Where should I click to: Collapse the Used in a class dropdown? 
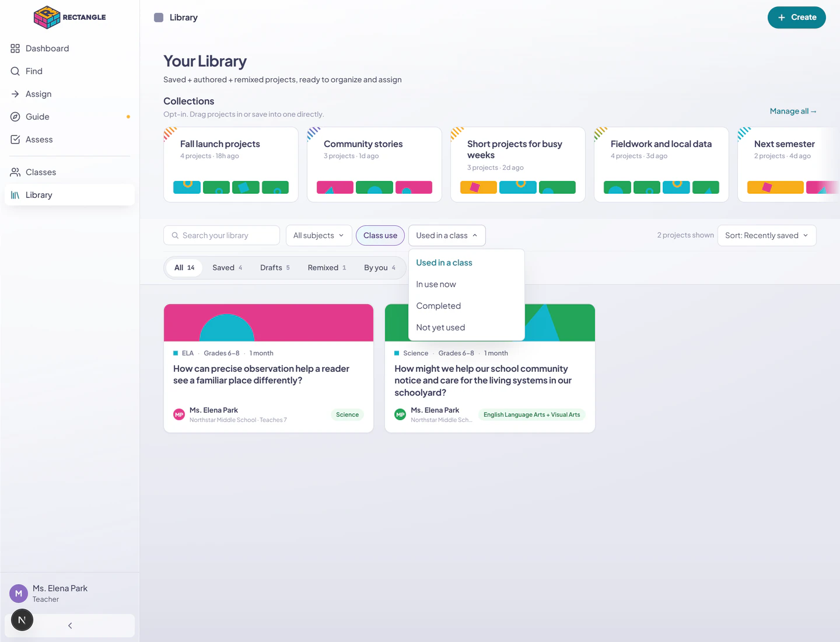pyautogui.click(x=447, y=236)
